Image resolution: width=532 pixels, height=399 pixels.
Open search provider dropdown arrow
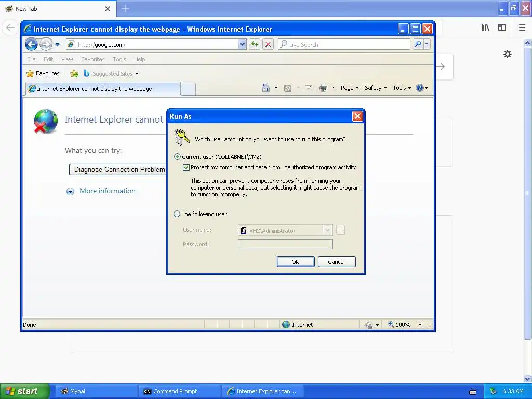[427, 44]
